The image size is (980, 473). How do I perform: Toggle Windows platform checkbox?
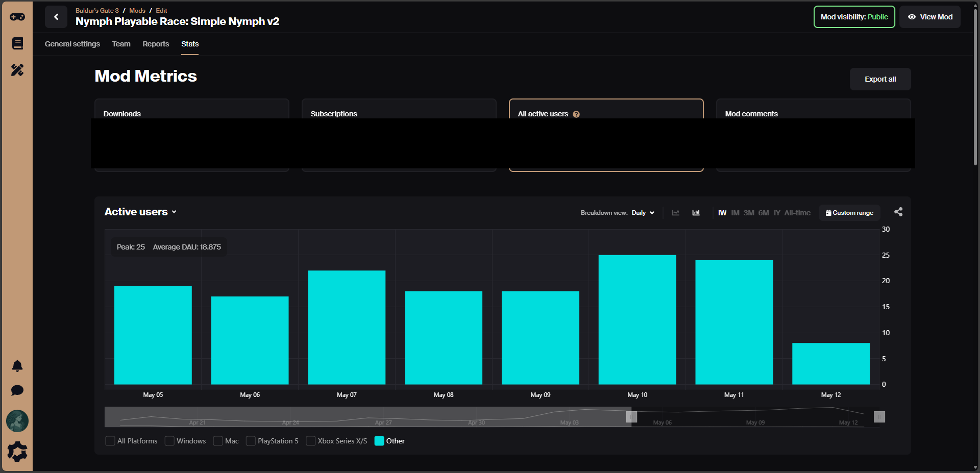[169, 441]
